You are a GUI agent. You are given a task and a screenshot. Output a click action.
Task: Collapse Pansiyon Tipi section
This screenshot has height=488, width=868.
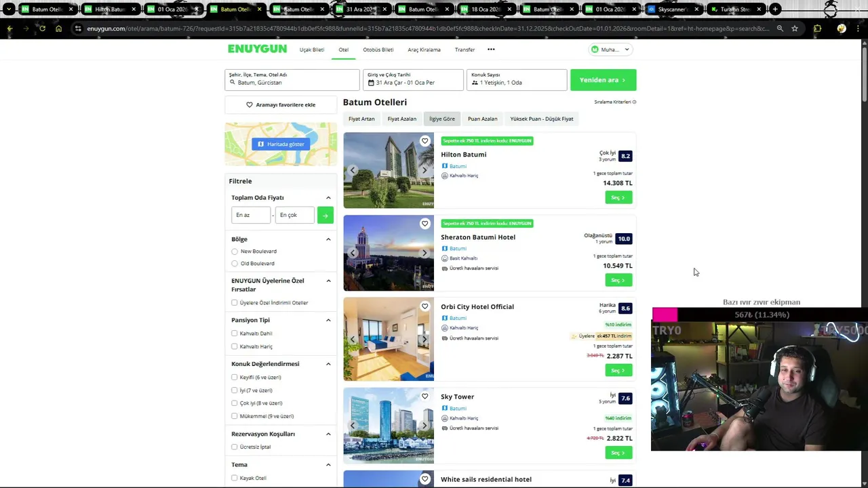(x=328, y=320)
